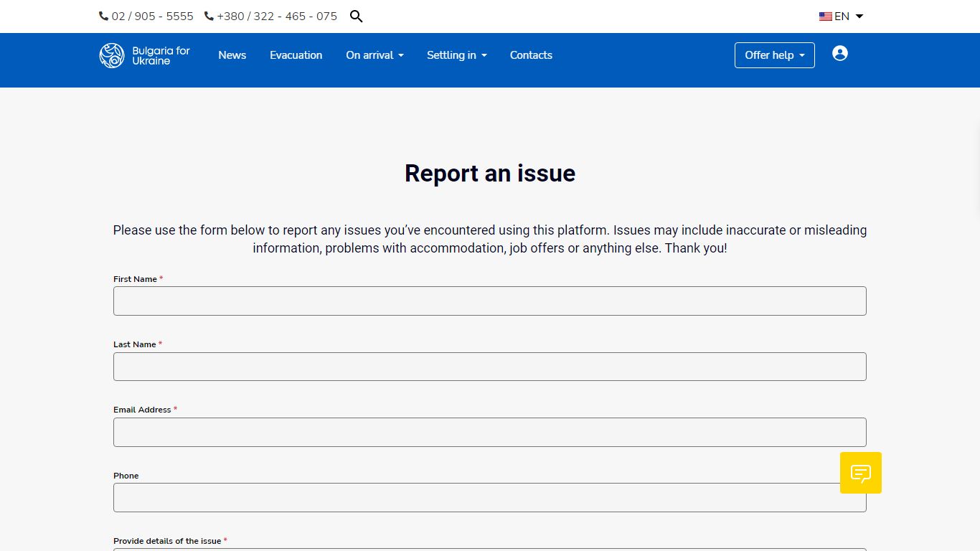Go to the News page
This screenshot has width=980, height=551.
[232, 55]
